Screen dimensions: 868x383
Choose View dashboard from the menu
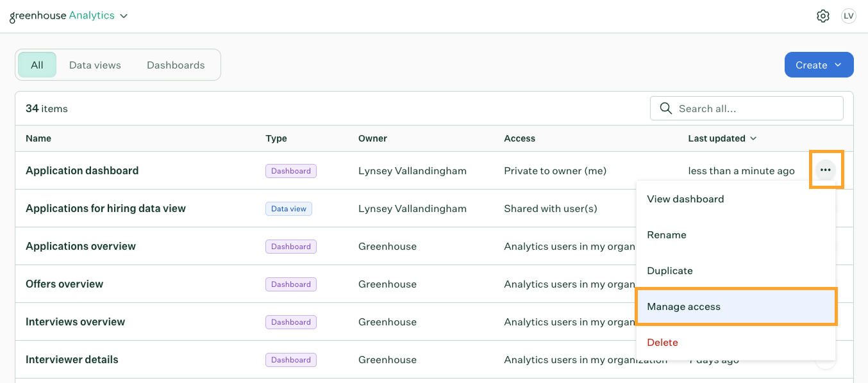coord(735,199)
